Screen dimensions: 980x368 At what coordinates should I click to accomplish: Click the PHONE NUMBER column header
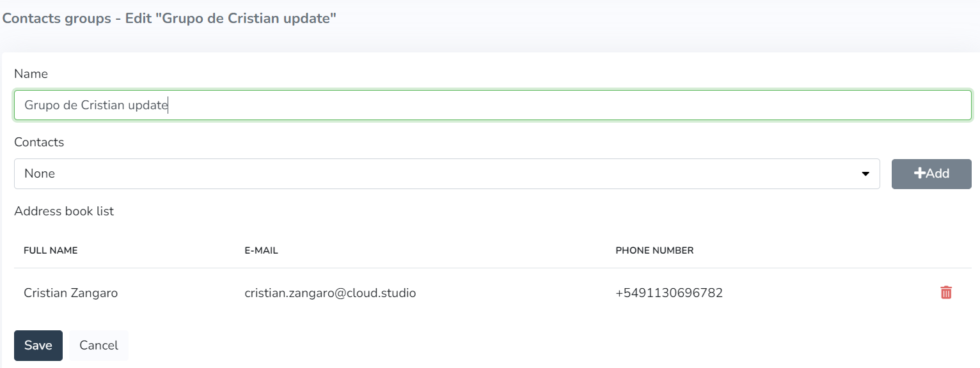point(654,250)
